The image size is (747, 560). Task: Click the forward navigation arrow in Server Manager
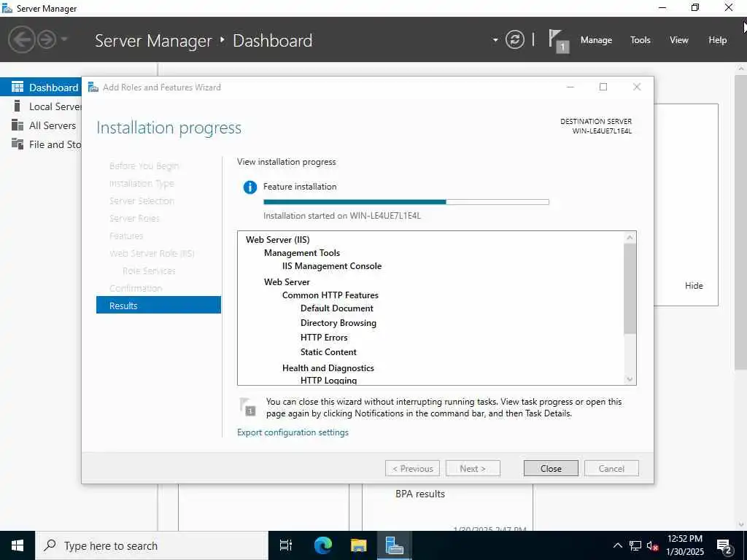[47, 39]
